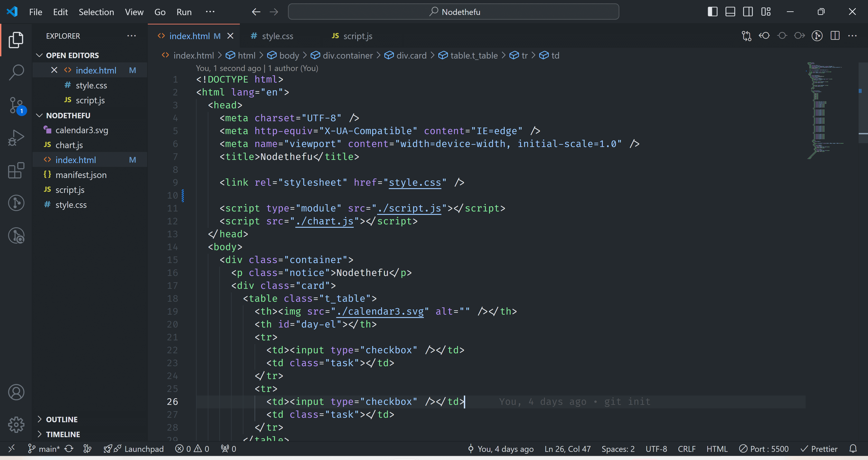Collapse the Open Editors section
This screenshot has height=460, width=868.
90,55
